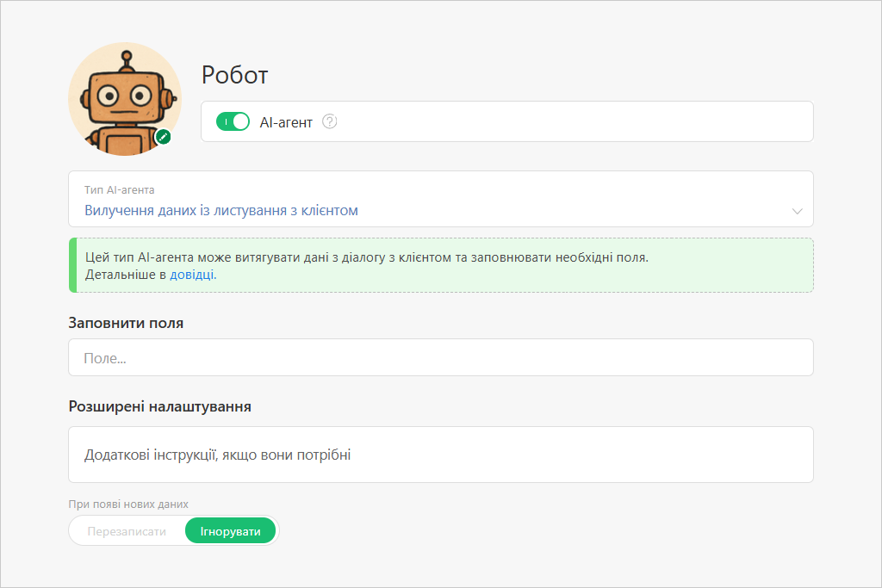Viewport: 882px width, 588px height.
Task: Click the AI-агент label text
Action: 286,122
